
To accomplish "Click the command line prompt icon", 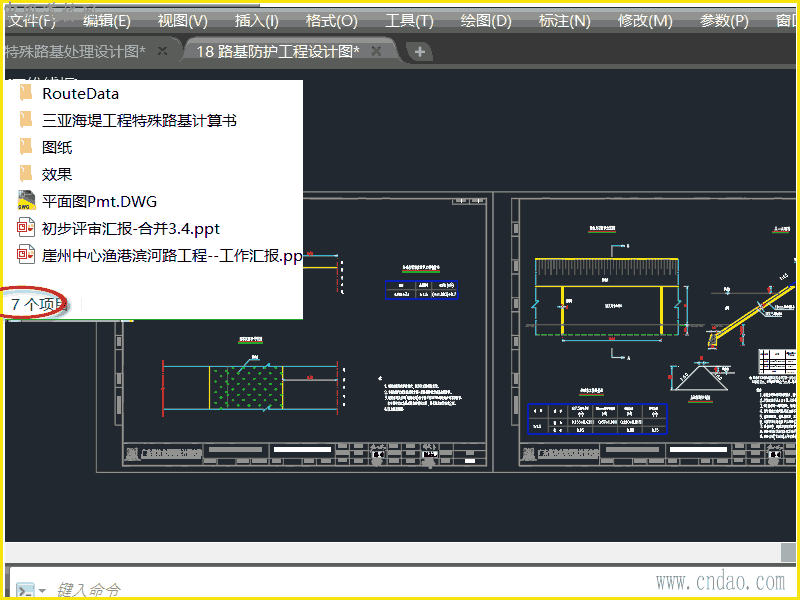I will (25, 590).
